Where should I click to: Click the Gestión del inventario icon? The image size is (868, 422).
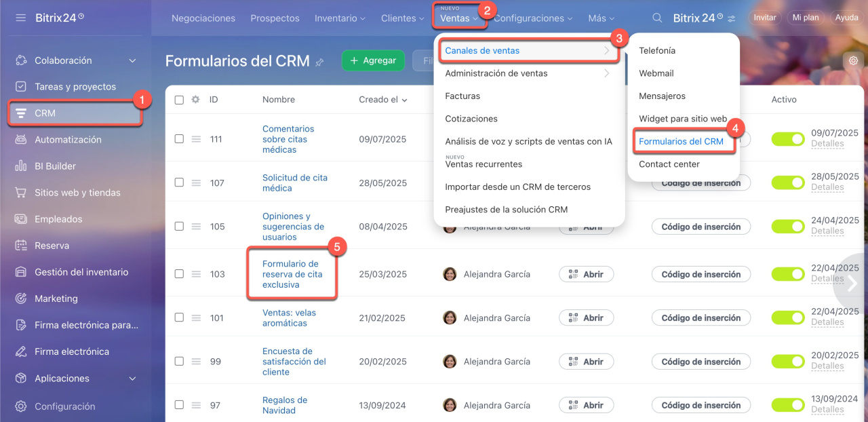(x=21, y=272)
